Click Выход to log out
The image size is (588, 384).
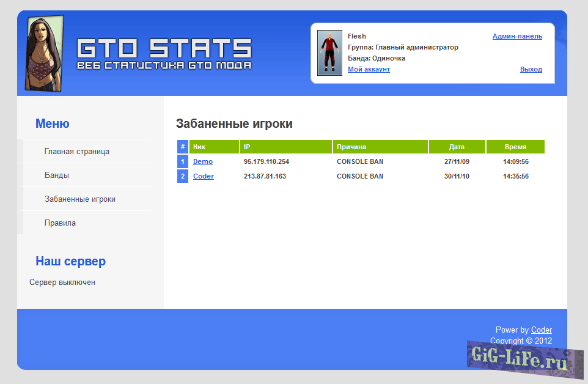tap(531, 69)
